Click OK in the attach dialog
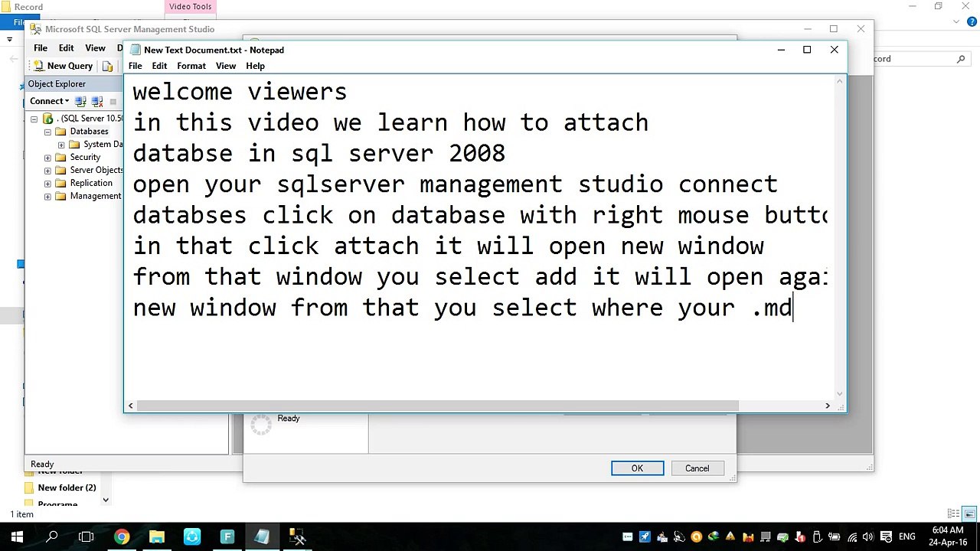This screenshot has height=551, width=980. click(637, 468)
